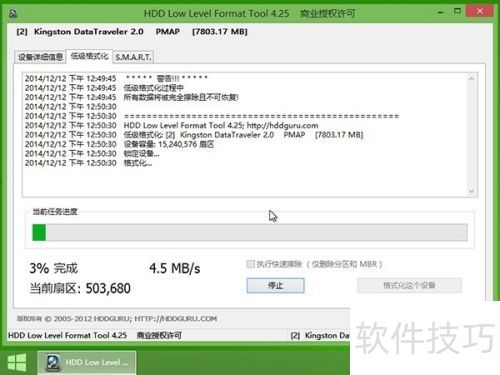
Task: Open the Windows Start button
Action: 17,362
